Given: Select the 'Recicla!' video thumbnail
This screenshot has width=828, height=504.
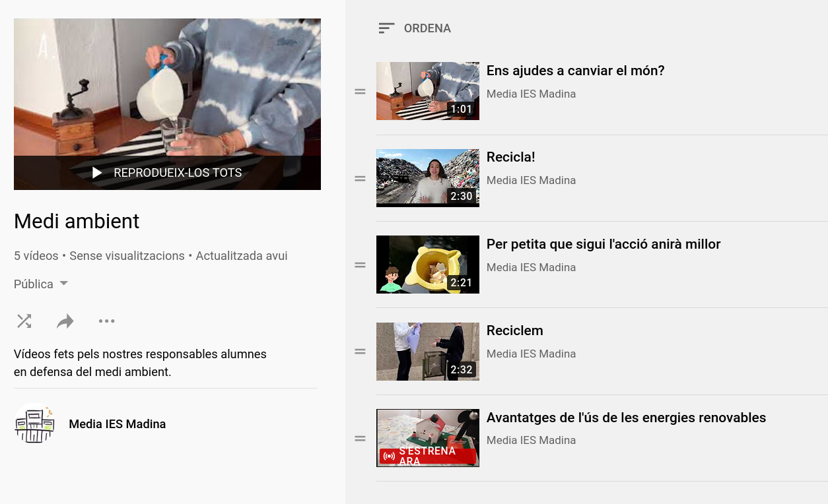Looking at the screenshot, I should pyautogui.click(x=427, y=178).
